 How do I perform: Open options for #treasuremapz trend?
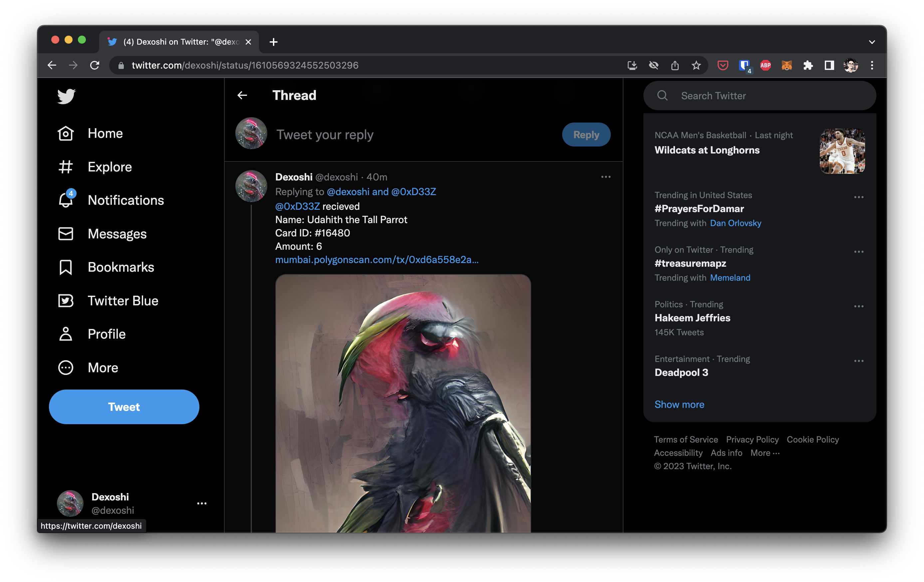point(858,252)
